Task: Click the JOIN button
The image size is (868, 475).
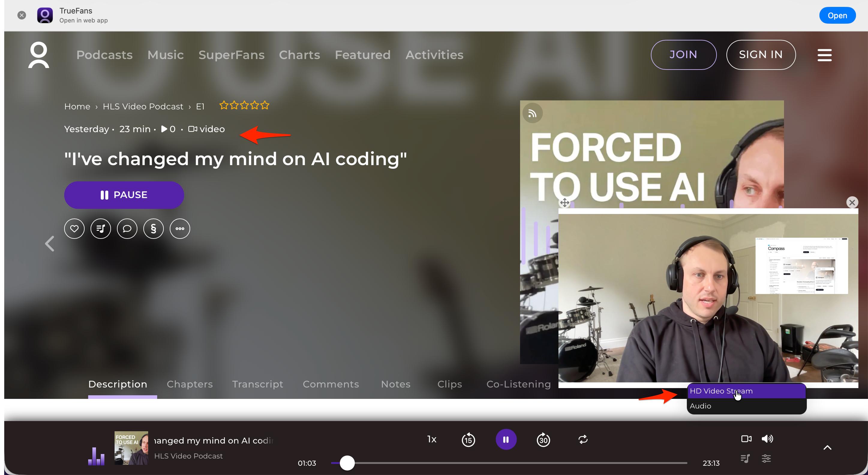Action: 683,55
